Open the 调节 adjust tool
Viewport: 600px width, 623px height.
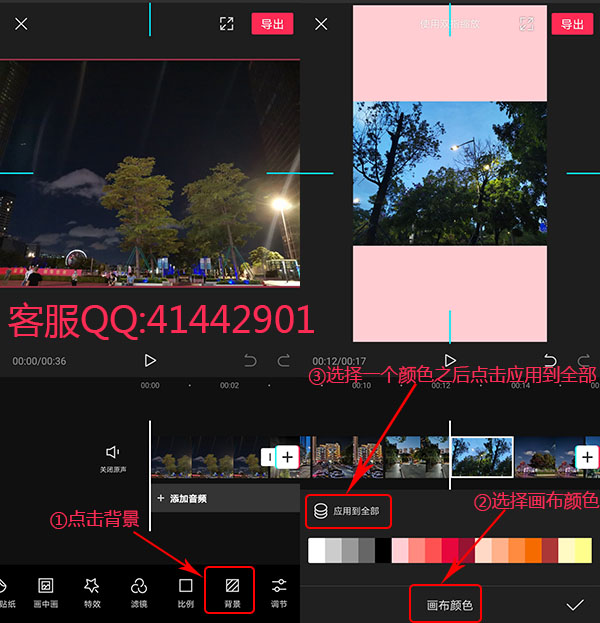coord(279,594)
